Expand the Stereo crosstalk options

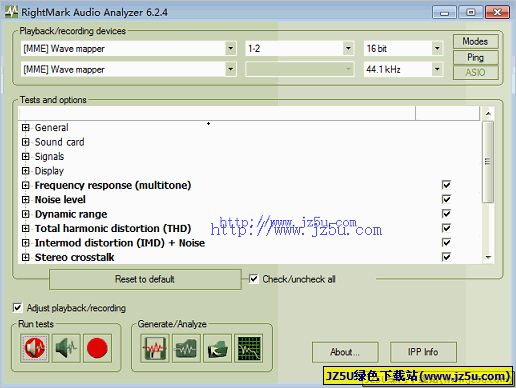coord(26,257)
